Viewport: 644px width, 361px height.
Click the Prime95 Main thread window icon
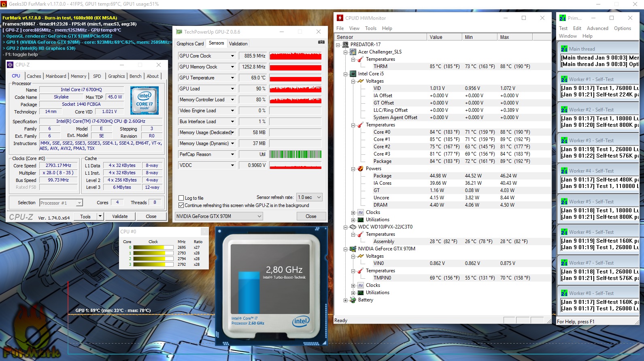coord(564,49)
